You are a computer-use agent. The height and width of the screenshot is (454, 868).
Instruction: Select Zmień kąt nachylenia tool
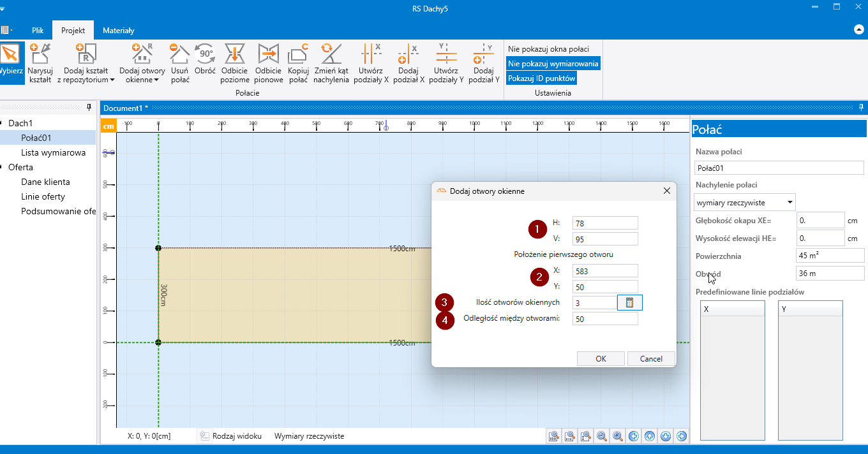331,63
